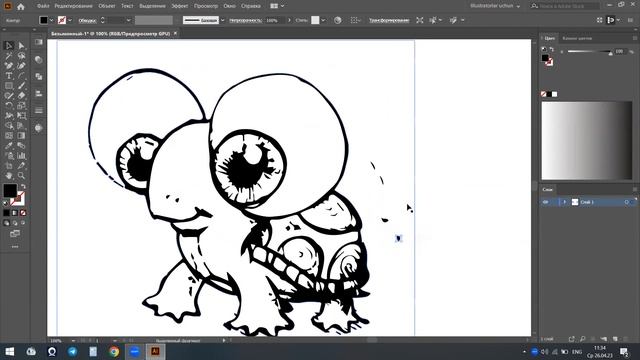640x360 pixels.
Task: Open the Эффект menu
Action: pyautogui.click(x=180, y=6)
